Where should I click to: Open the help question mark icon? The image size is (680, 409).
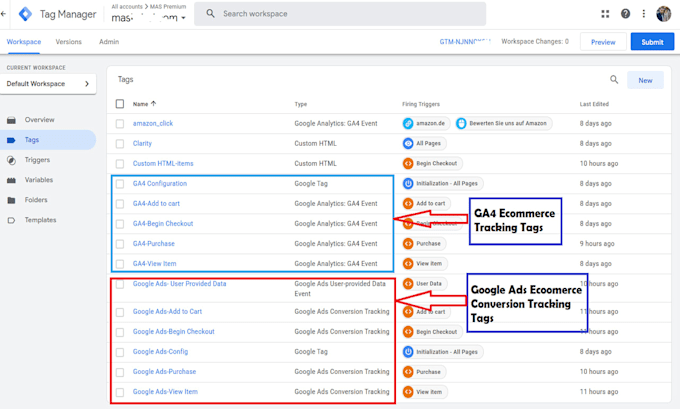click(x=625, y=14)
